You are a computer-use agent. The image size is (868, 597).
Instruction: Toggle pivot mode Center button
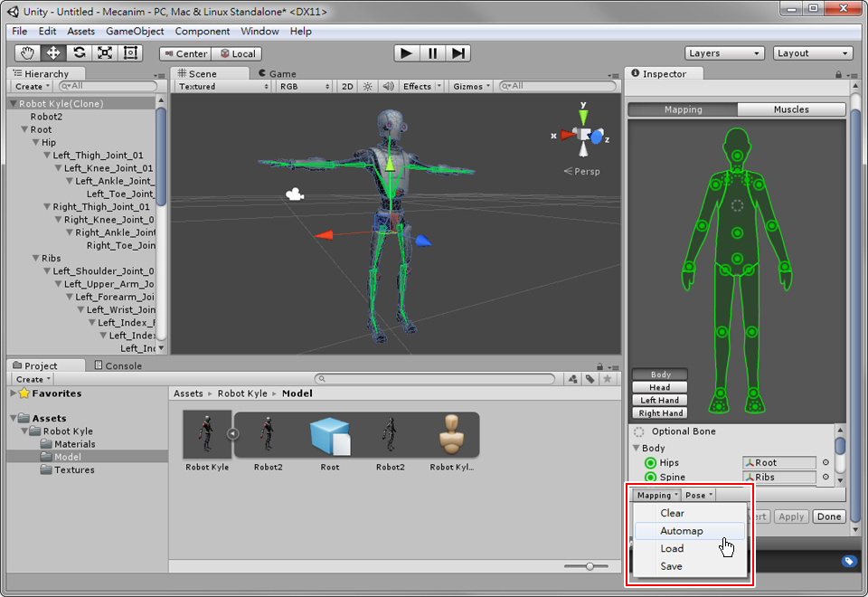coord(185,53)
